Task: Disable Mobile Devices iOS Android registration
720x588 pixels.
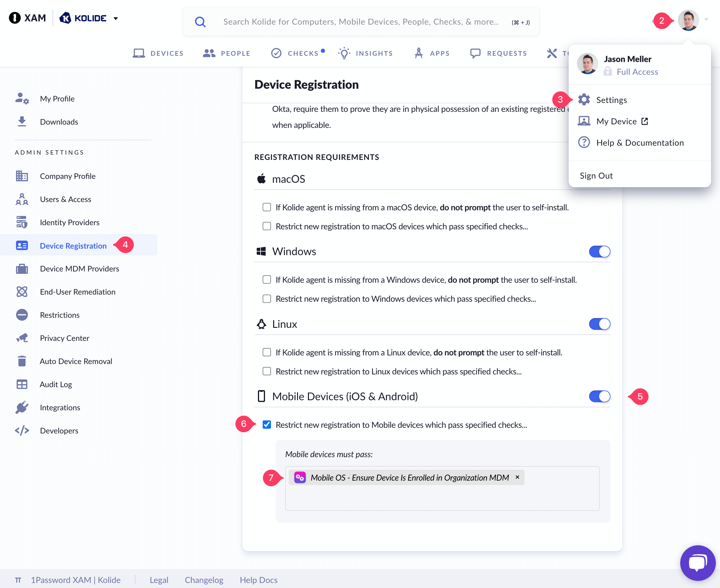Action: pyautogui.click(x=599, y=395)
